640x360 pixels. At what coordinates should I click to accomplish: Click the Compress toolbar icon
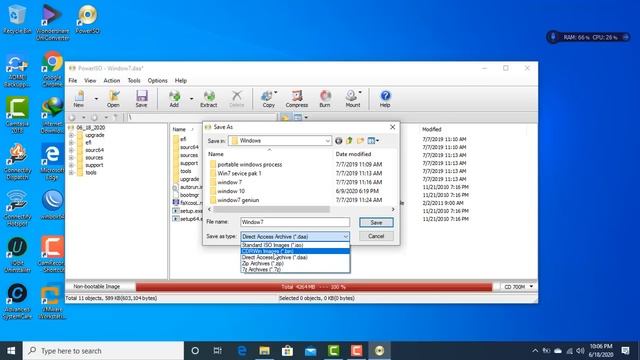(297, 99)
